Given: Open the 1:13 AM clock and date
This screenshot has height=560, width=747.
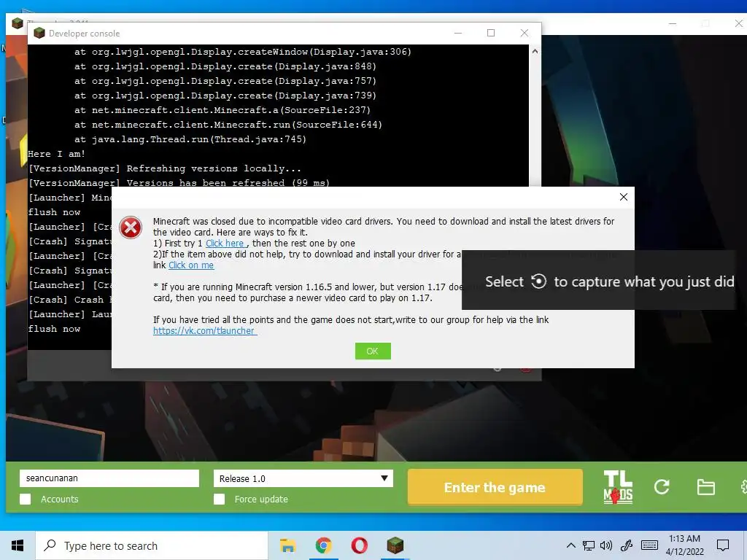Looking at the screenshot, I should [x=684, y=545].
